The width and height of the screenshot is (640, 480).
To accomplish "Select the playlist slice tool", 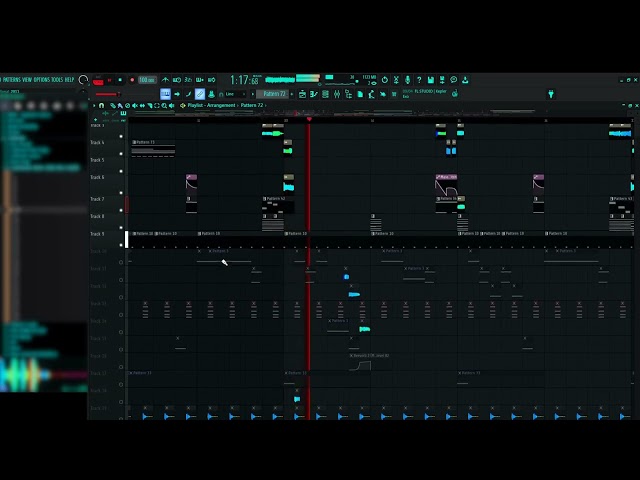I will [149, 105].
